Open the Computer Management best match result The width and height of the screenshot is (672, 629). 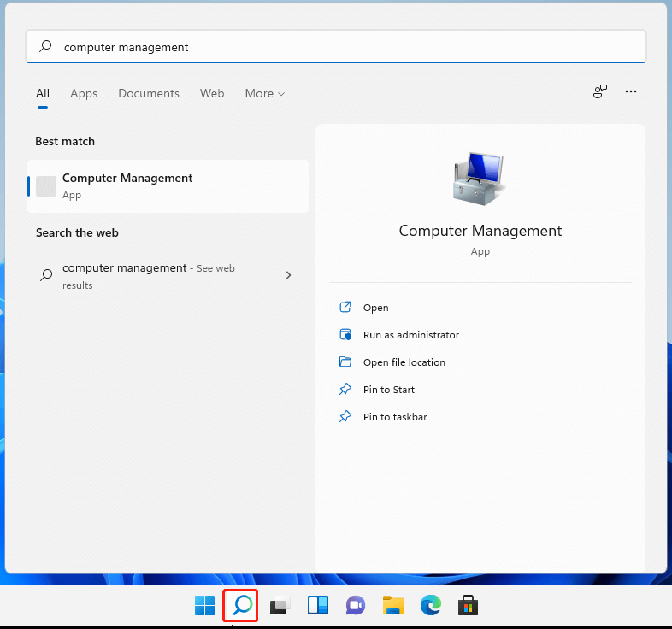click(x=168, y=186)
